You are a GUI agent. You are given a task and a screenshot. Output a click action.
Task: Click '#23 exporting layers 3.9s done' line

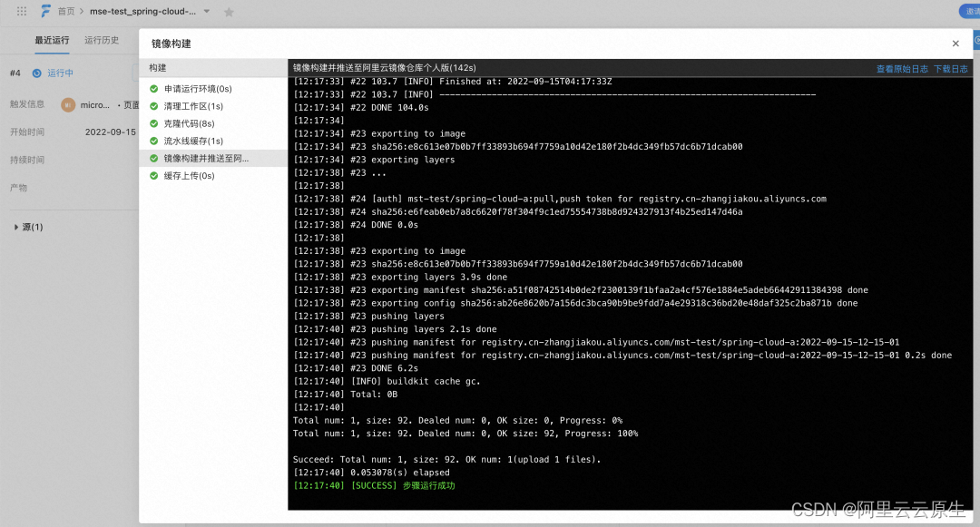[x=400, y=277]
